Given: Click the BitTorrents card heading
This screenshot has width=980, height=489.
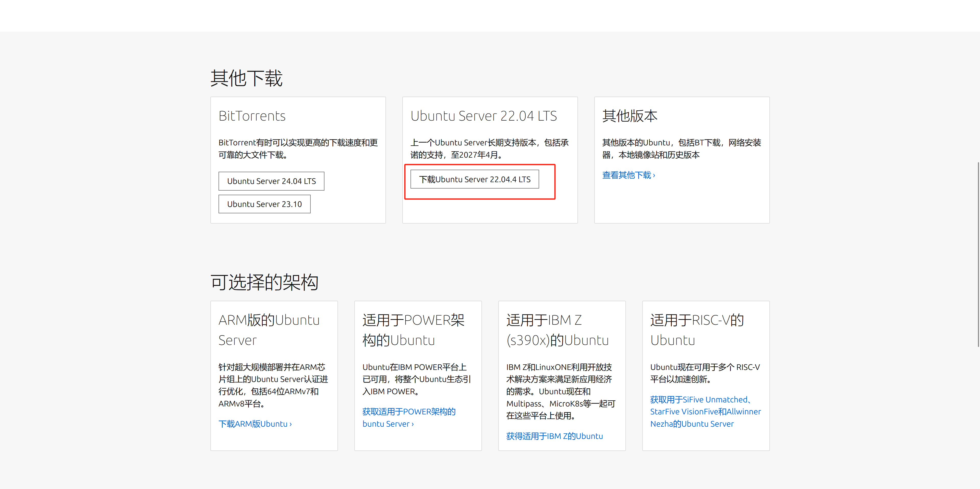Looking at the screenshot, I should pos(252,116).
